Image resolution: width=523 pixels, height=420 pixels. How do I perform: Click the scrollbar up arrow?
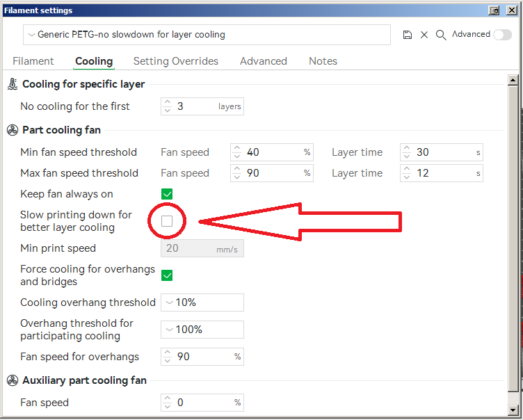pos(513,80)
